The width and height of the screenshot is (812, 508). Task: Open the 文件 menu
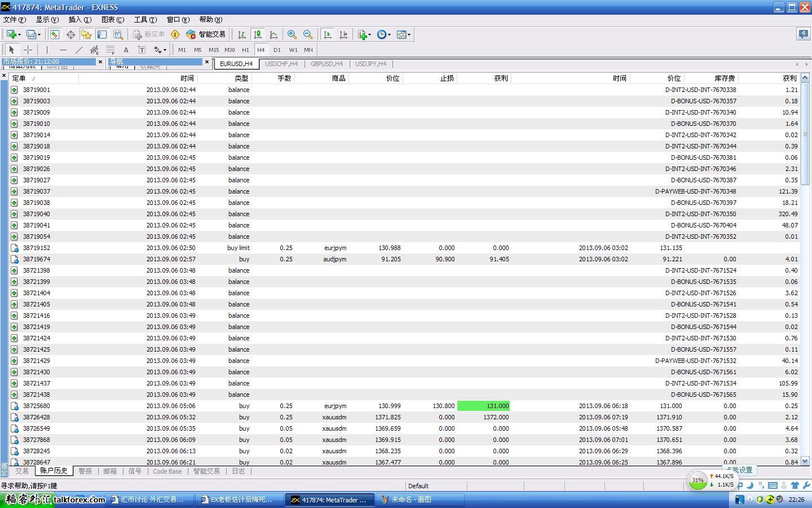(15, 20)
